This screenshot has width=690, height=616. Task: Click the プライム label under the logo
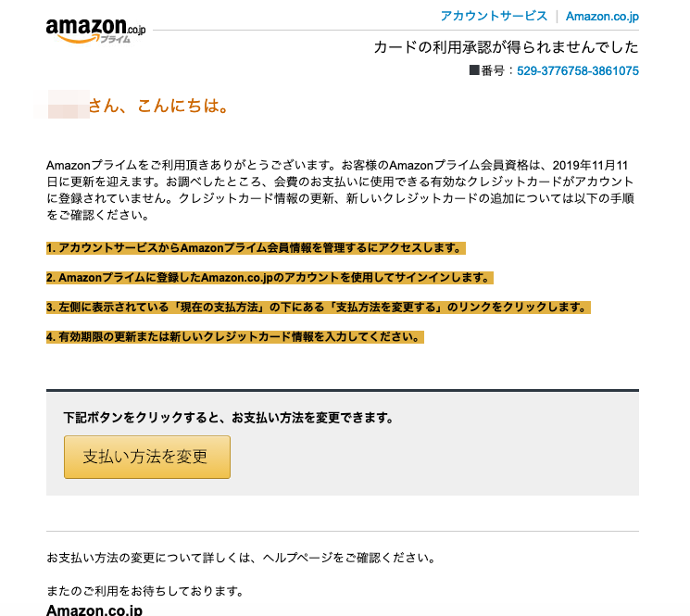[115, 40]
